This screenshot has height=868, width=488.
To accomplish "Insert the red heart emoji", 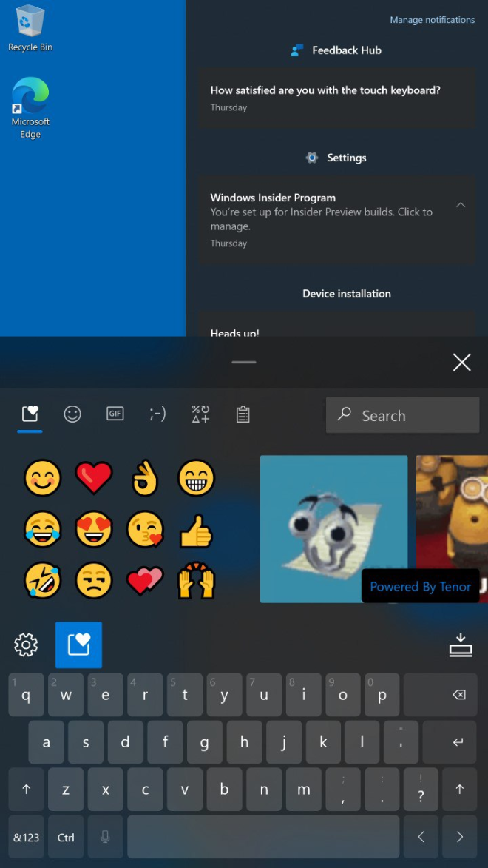I will click(x=94, y=477).
